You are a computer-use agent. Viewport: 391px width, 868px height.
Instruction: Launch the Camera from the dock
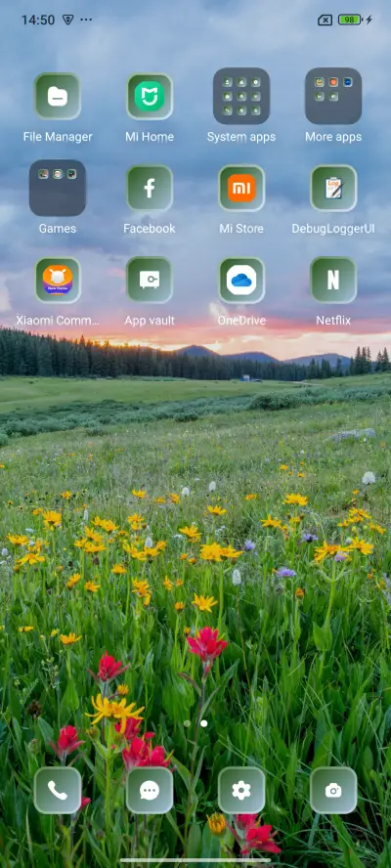coord(333,791)
